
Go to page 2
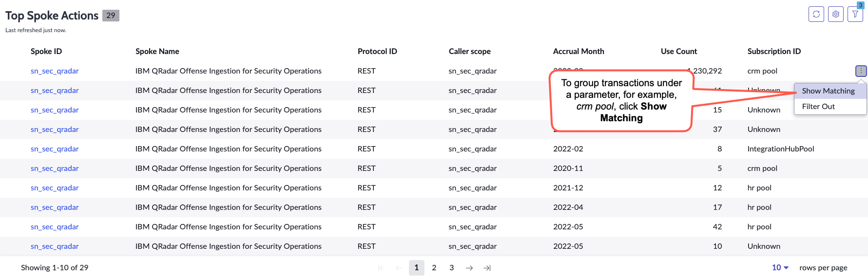(434, 268)
